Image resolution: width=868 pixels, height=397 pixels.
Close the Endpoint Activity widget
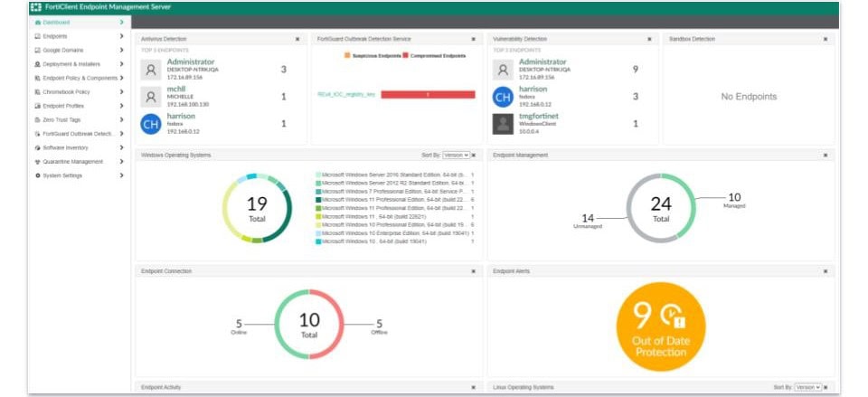pos(473,388)
